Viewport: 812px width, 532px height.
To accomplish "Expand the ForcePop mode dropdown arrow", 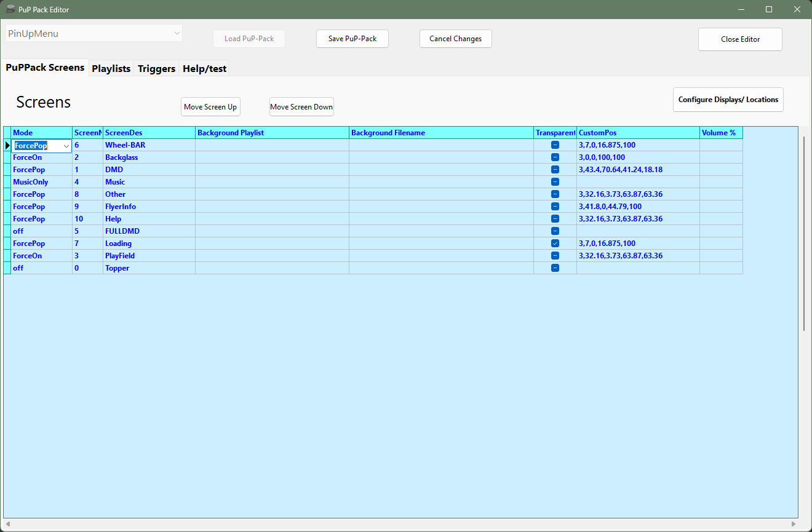I will tap(66, 146).
